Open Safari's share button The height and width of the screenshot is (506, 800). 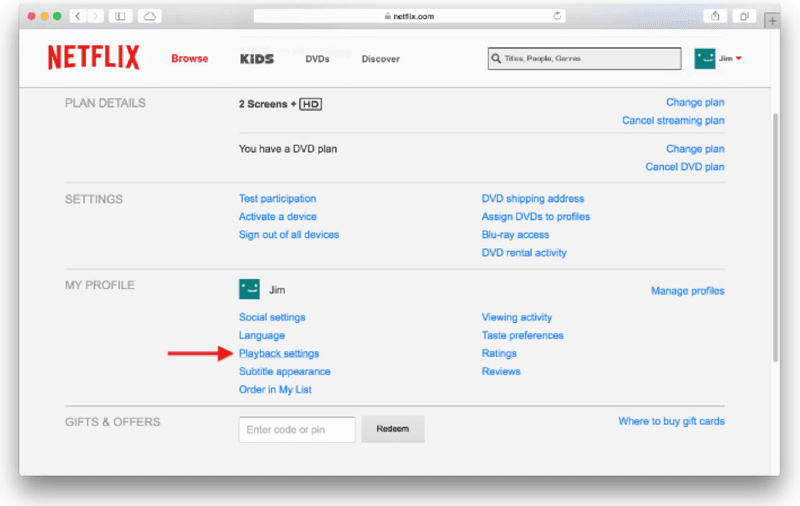pos(715,16)
